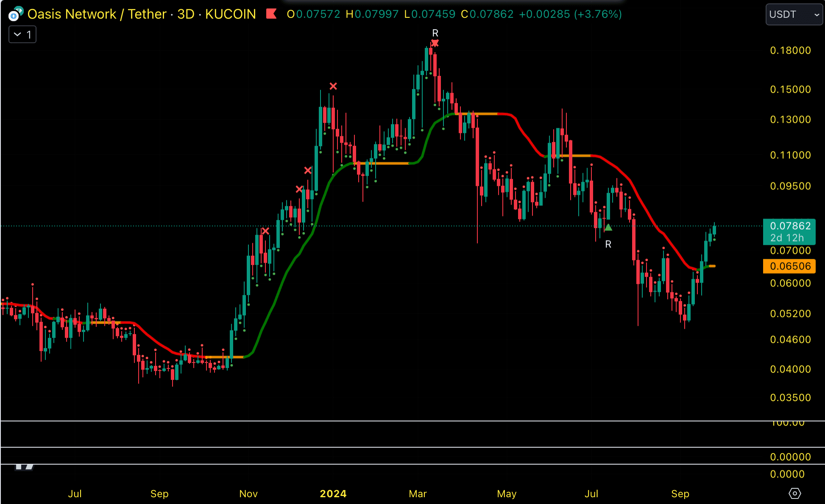Click the Nov label on the time axis
This screenshot has width=825, height=504.
(x=248, y=494)
